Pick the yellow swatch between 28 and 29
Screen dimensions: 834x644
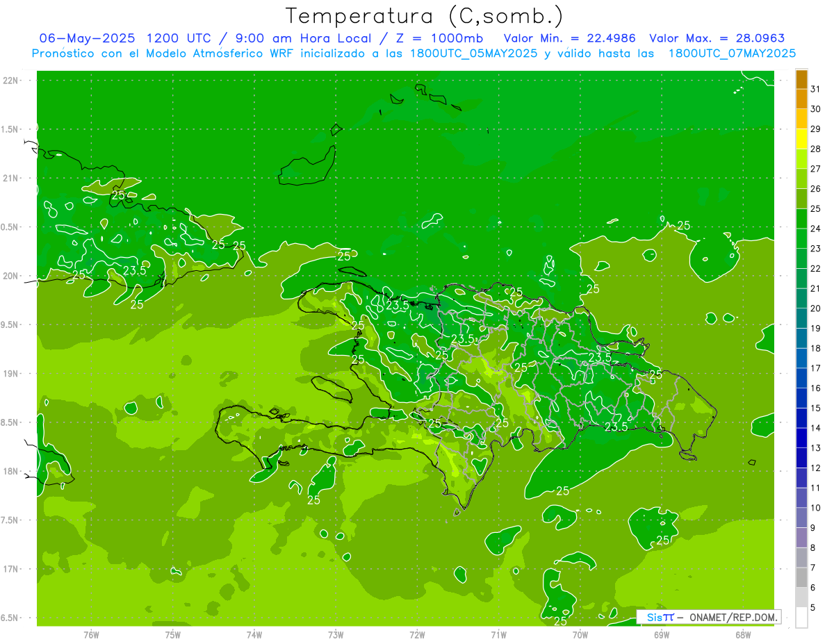pos(801,139)
